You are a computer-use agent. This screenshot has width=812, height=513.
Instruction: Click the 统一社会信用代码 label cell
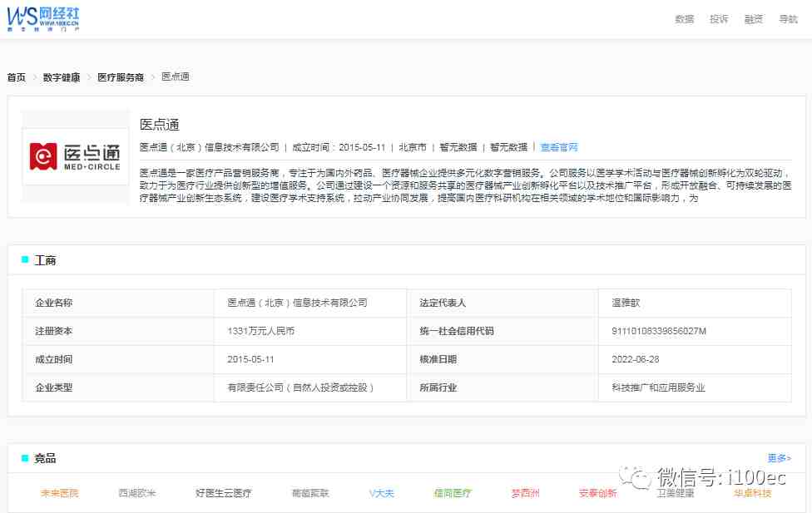tap(456, 331)
